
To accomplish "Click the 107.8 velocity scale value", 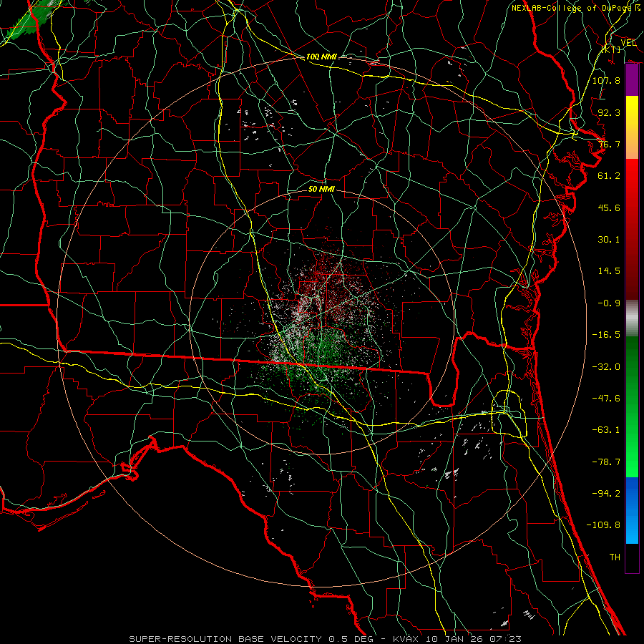I will (x=606, y=80).
